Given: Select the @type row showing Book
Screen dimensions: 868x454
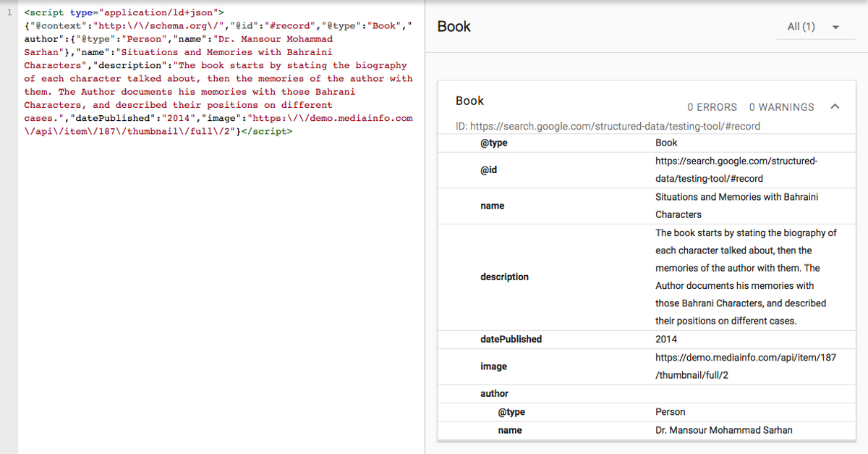Looking at the screenshot, I should click(x=665, y=143).
